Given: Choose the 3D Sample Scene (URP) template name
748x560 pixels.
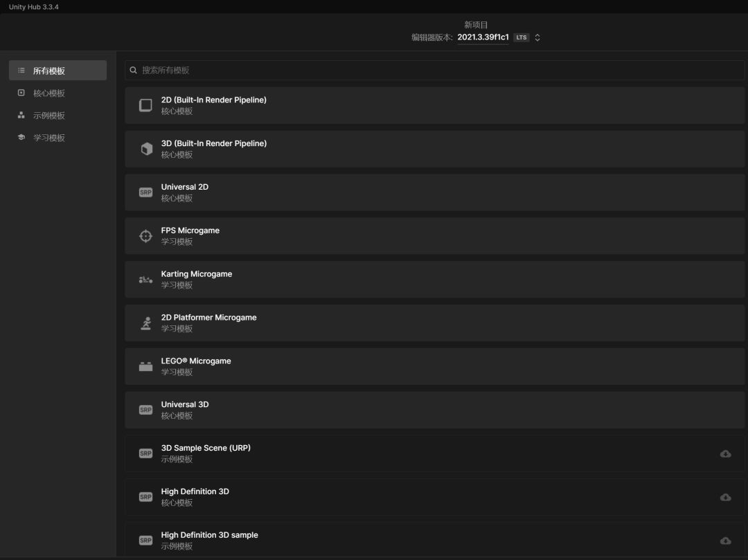Looking at the screenshot, I should (206, 448).
